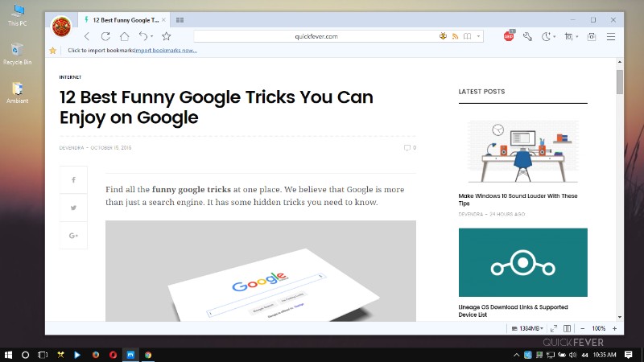
Task: Click the scrollbar up arrow
Action: [619, 62]
